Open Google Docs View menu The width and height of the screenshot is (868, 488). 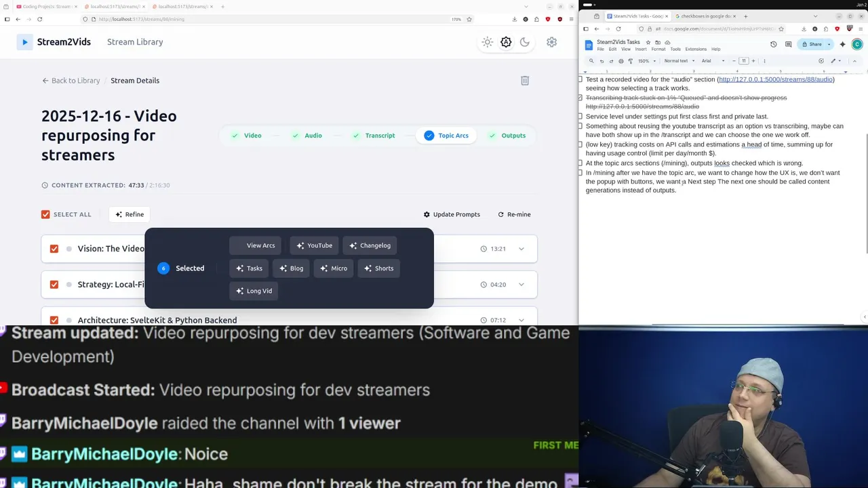point(626,49)
